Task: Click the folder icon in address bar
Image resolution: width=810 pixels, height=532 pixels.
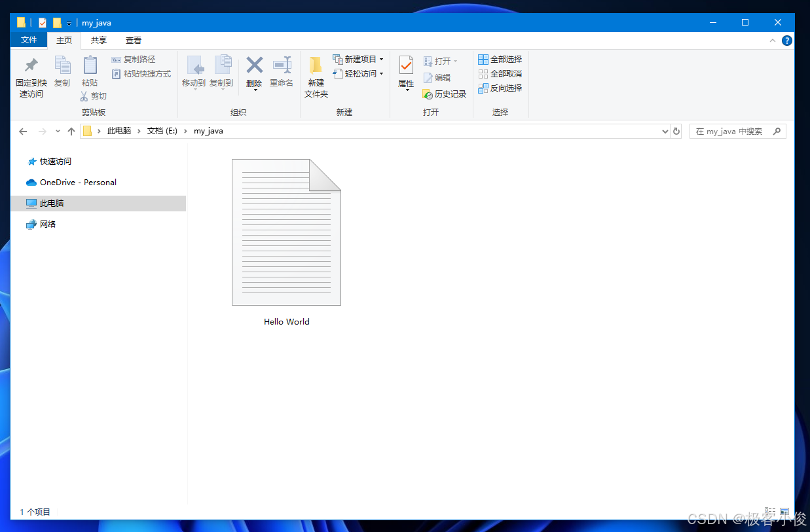Action: pos(87,131)
